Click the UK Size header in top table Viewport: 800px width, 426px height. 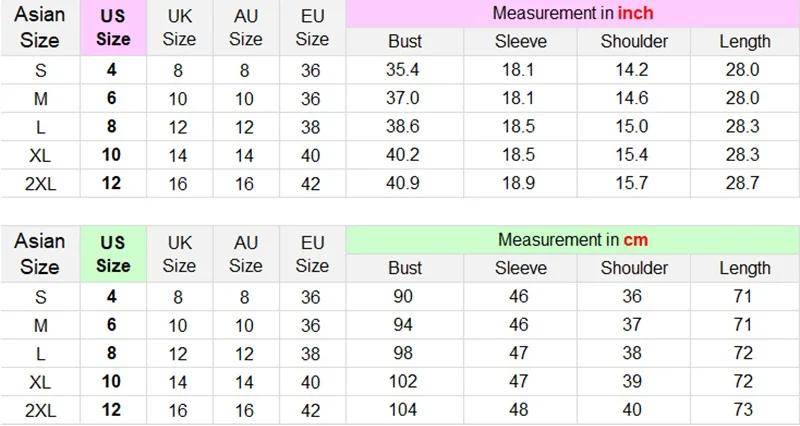point(179,28)
